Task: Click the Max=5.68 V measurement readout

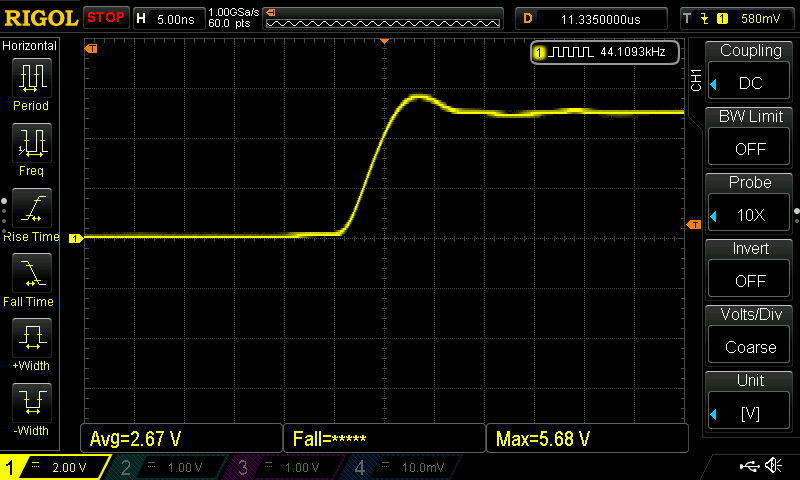Action: pos(586,438)
